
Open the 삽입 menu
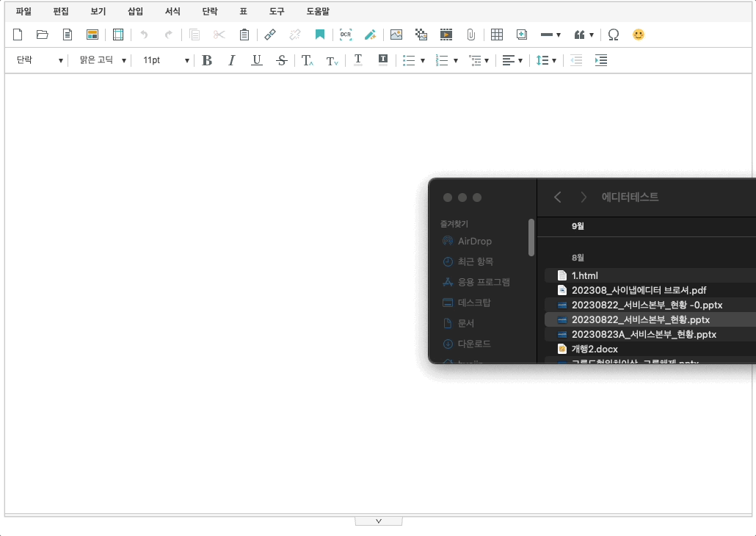[x=135, y=11]
